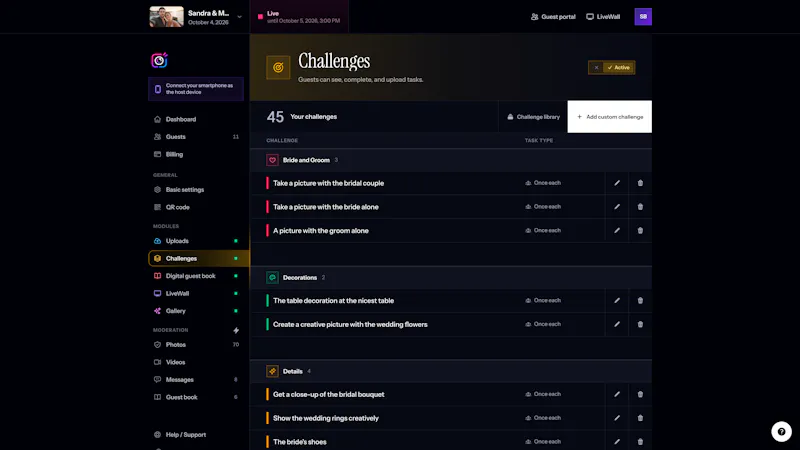This screenshot has height=450, width=800.
Task: Edit 'The bride's shoes' challenge
Action: coord(617,441)
